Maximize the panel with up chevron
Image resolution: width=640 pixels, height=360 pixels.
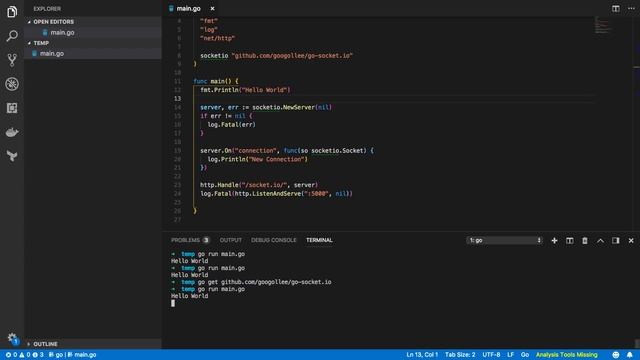click(x=600, y=240)
